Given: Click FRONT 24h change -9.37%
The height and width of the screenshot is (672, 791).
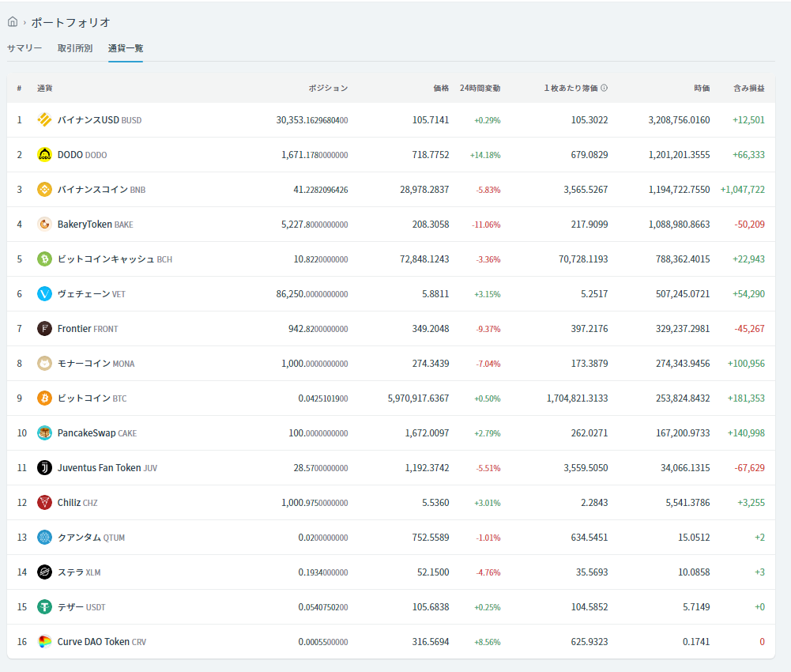Looking at the screenshot, I should tap(488, 329).
